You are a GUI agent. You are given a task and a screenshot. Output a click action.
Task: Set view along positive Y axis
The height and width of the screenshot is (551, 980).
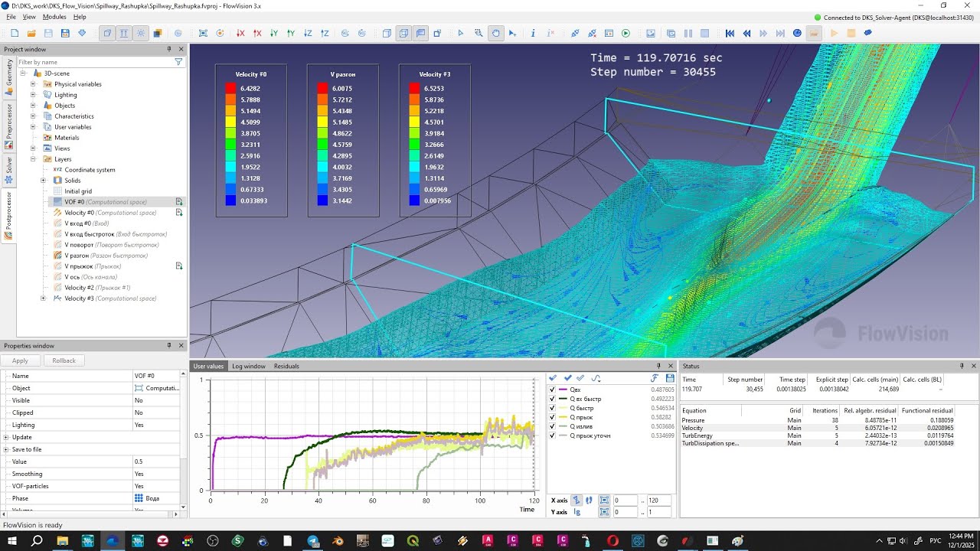coord(291,33)
